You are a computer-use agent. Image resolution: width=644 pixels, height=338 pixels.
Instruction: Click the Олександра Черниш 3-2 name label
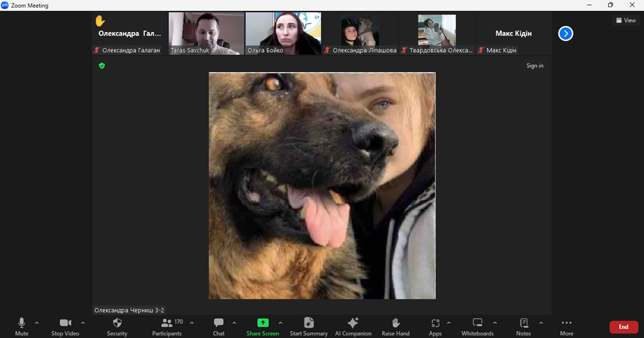point(129,310)
